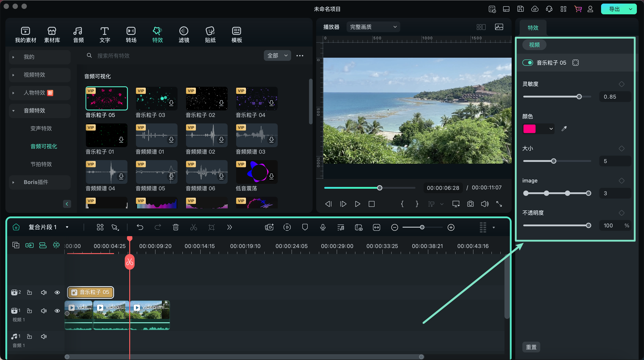Disable the 音乐粒子 05 effect toggle
This screenshot has height=360, width=644.
click(528, 63)
